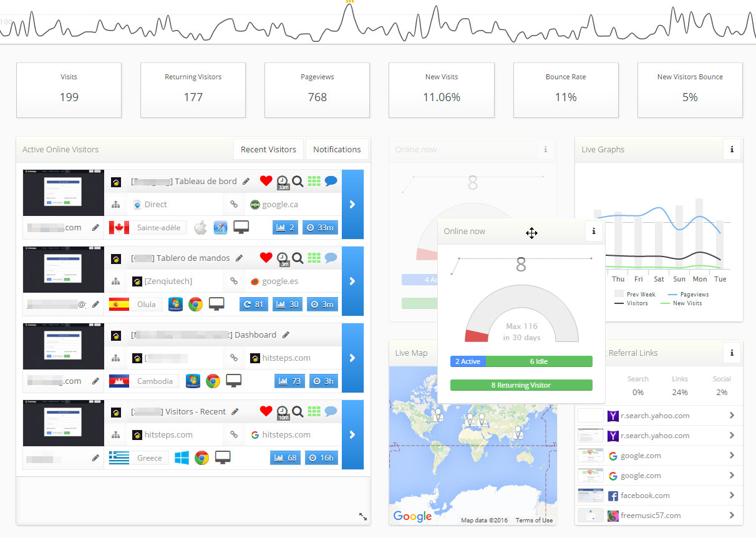Click the Bounce Rate 11% stat card

pyautogui.click(x=566, y=90)
